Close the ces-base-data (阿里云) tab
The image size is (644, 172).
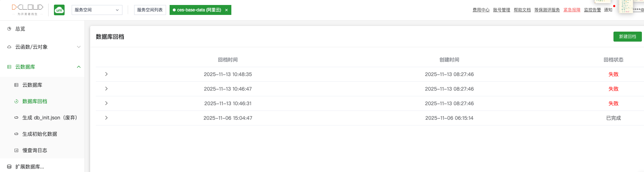(226, 10)
